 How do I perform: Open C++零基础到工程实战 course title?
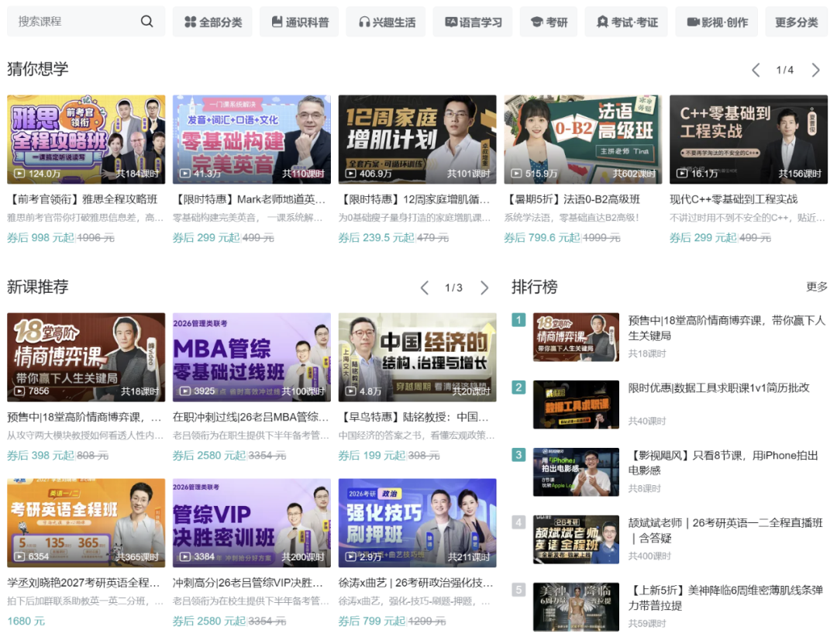(x=733, y=199)
